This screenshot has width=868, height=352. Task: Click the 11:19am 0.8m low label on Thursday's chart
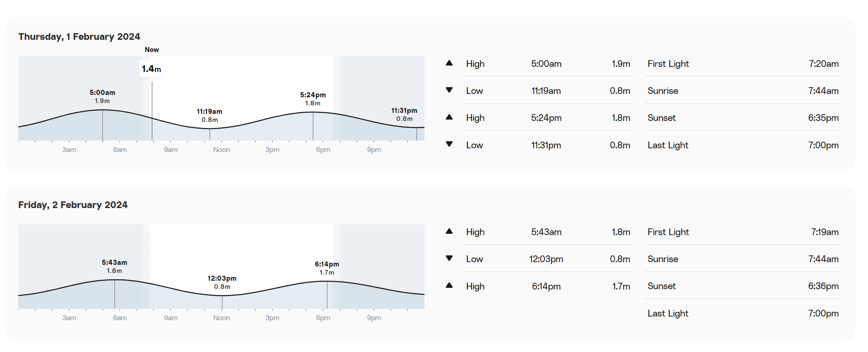[209, 115]
